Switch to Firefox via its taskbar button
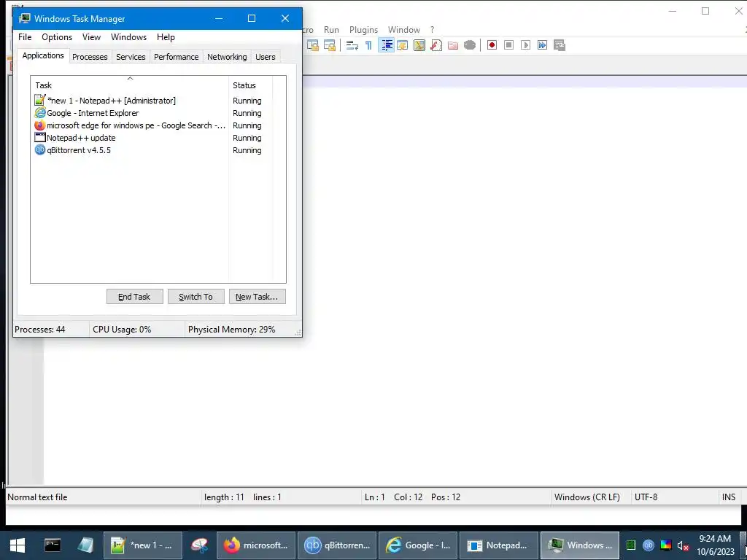Image resolution: width=747 pixels, height=560 pixels. [256, 545]
